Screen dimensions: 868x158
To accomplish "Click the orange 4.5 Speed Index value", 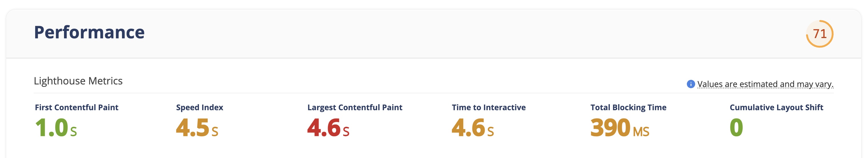I will 193,128.
